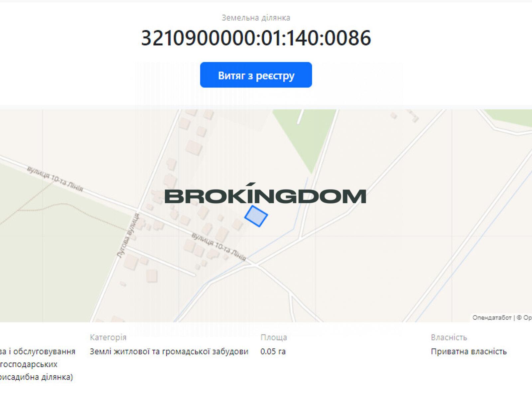This screenshot has width=532, height=399.
Task: Click the "Земельна ділянка" heading text
Action: (256, 18)
